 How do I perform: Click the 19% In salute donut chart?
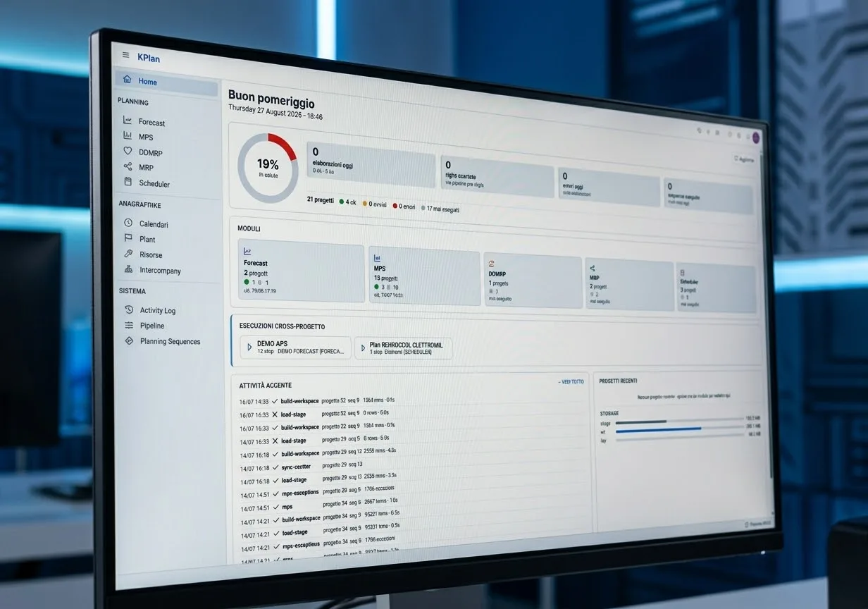(268, 168)
